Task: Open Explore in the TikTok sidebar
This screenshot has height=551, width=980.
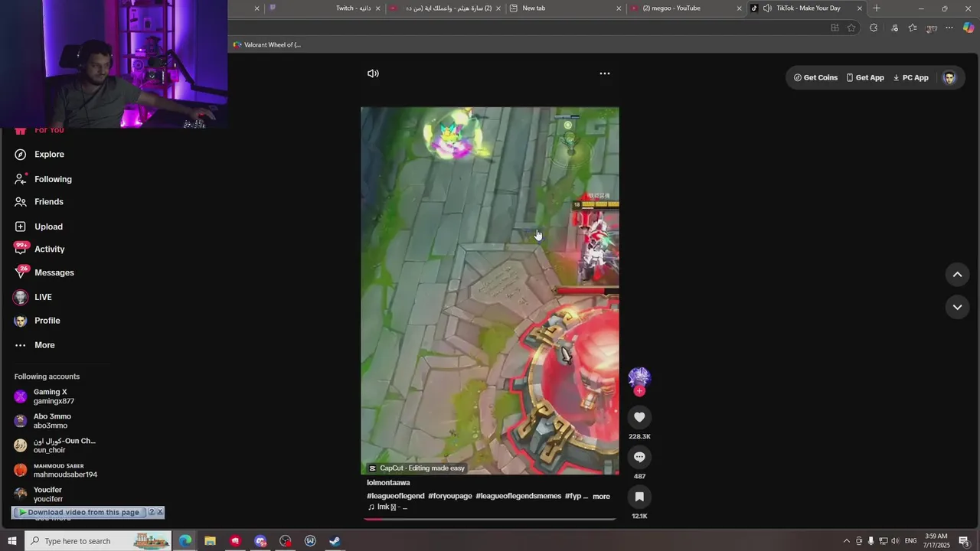Action: click(x=40, y=155)
